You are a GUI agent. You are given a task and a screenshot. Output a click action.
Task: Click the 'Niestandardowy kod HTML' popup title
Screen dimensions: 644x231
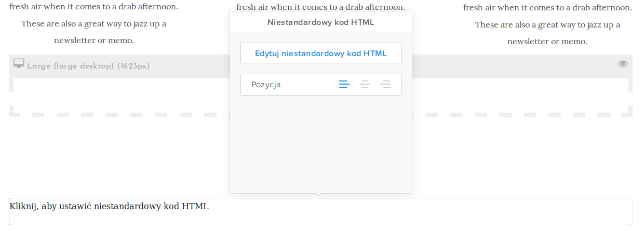click(320, 22)
